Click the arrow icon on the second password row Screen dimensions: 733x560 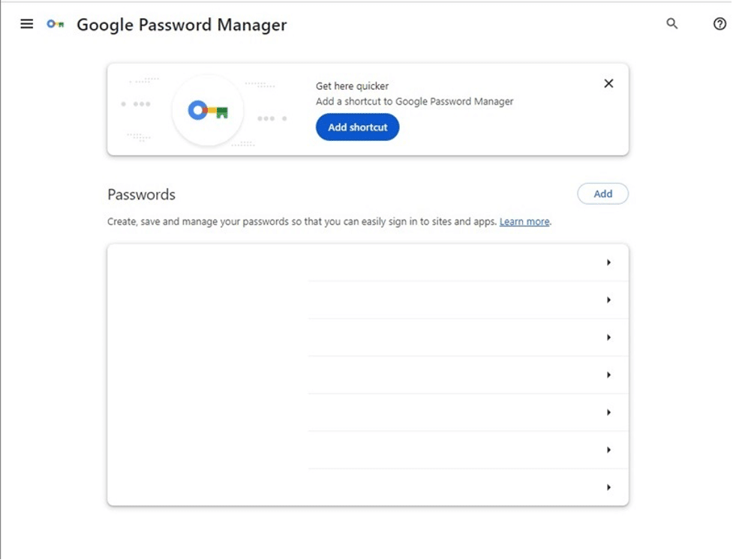tap(610, 299)
